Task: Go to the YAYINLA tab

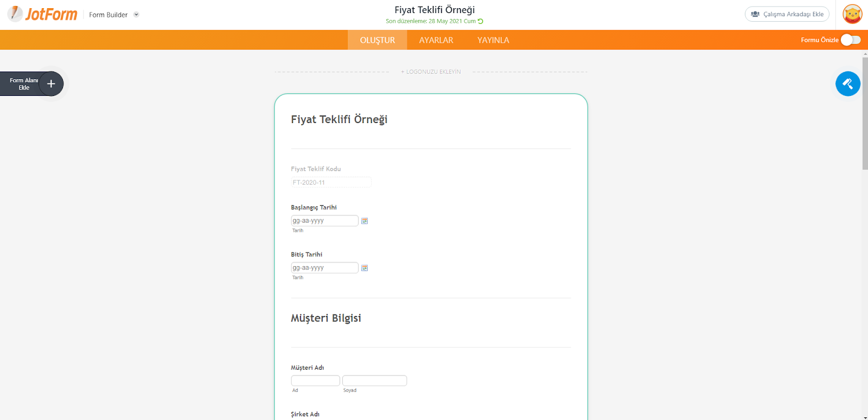Action: coord(493,40)
